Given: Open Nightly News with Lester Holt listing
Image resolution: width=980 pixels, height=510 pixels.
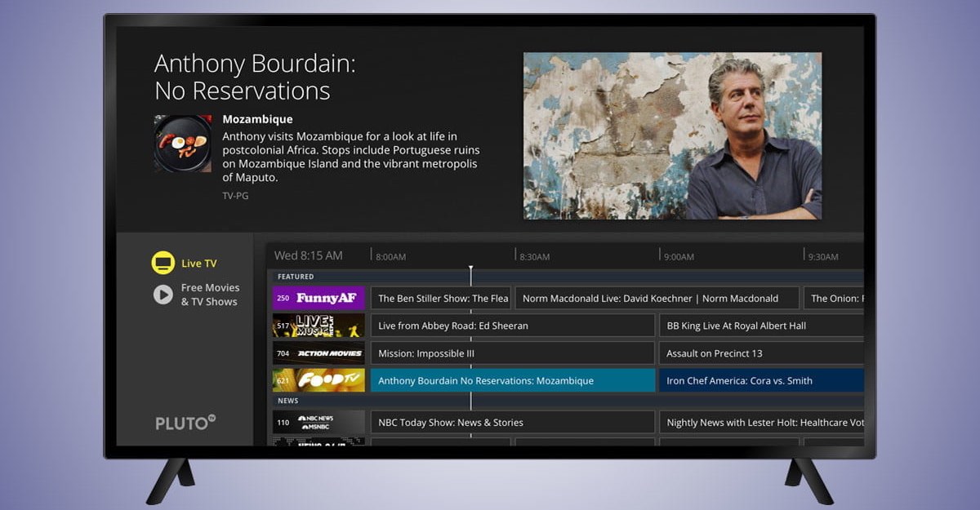Looking at the screenshot, I should (761, 423).
